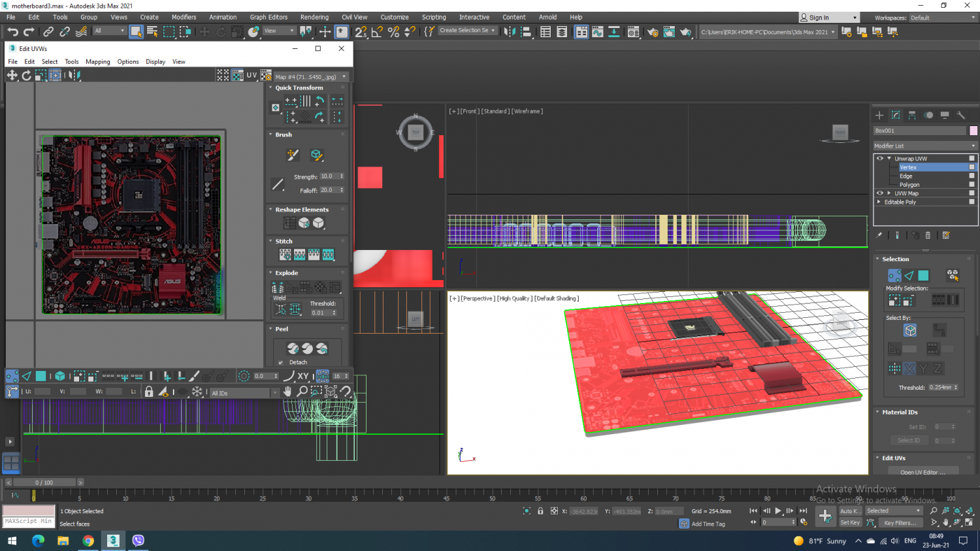The width and height of the screenshot is (980, 551).
Task: Collapse the Stitch rollout
Action: 270,241
